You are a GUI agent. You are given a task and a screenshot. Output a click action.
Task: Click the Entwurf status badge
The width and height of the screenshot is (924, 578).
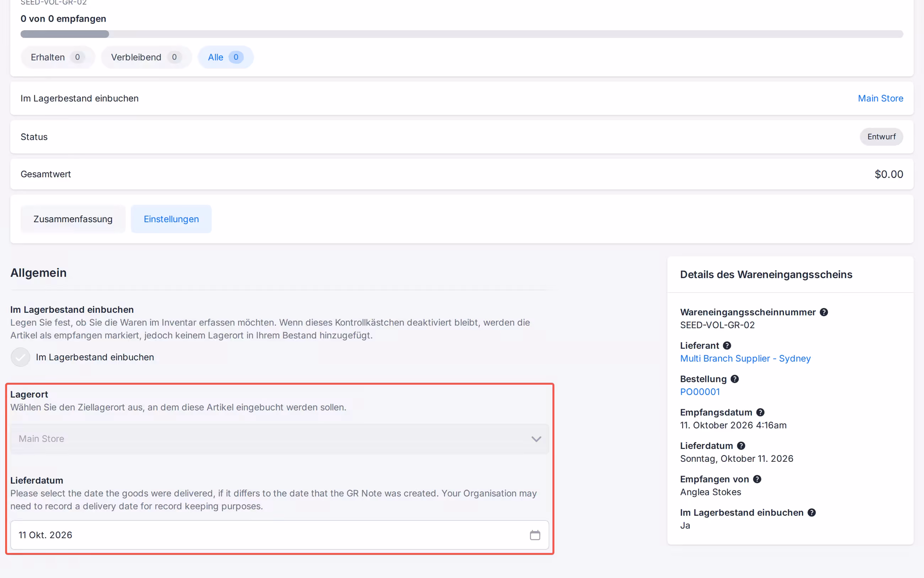click(x=881, y=137)
